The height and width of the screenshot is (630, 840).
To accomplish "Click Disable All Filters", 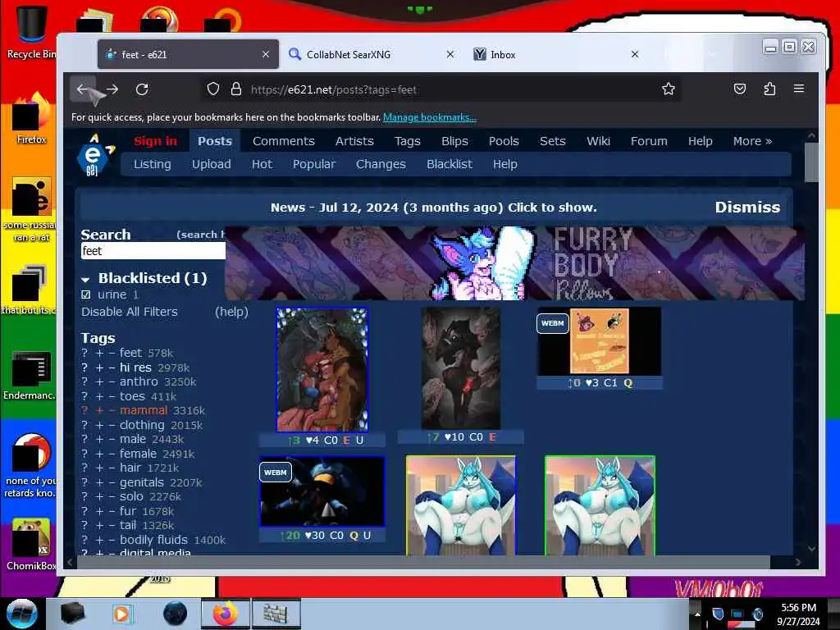I will pos(129,312).
